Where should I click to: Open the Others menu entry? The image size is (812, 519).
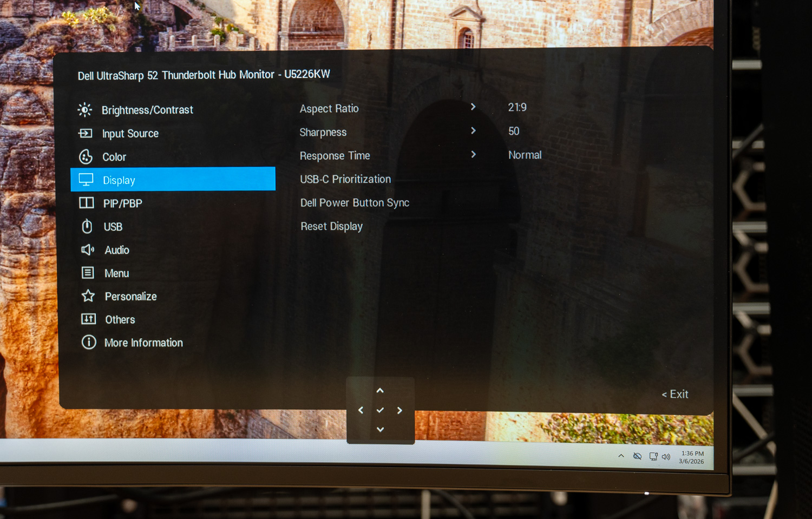[x=120, y=319]
